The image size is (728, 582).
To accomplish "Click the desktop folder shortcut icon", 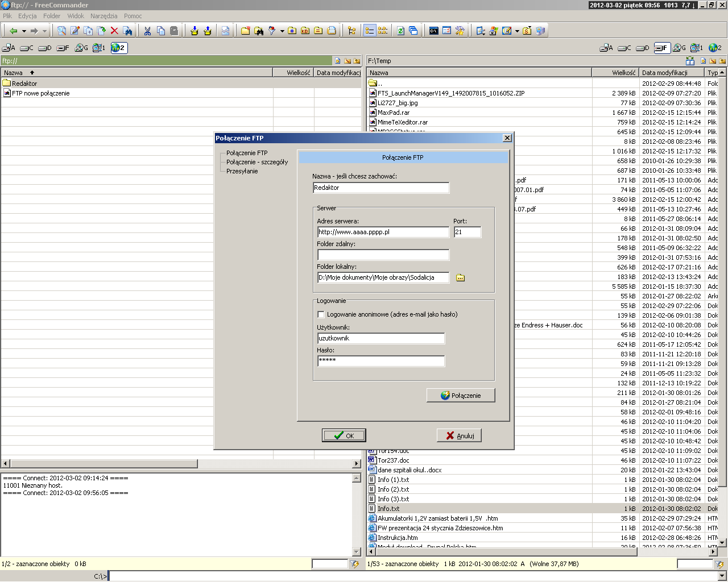I will pyautogui.click(x=481, y=31).
